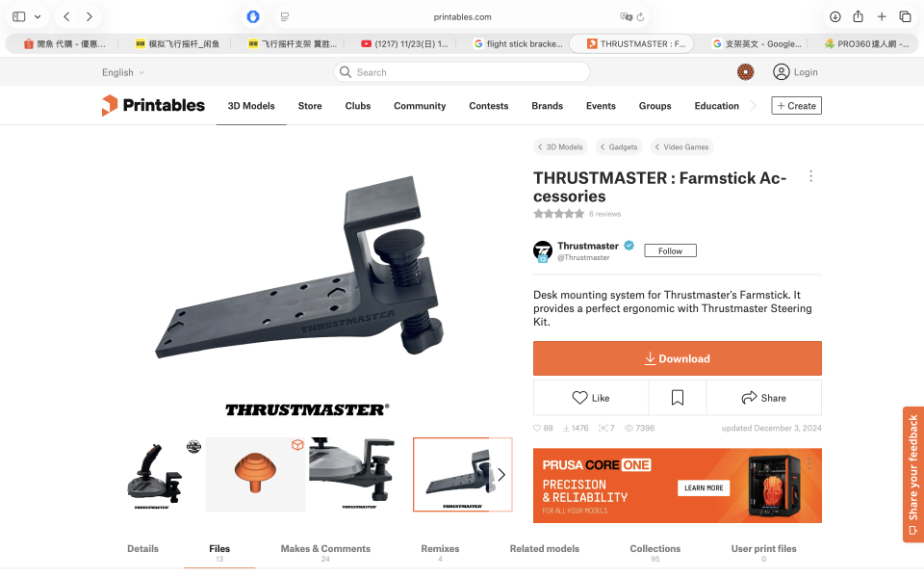Like the model with the heart button

point(591,398)
